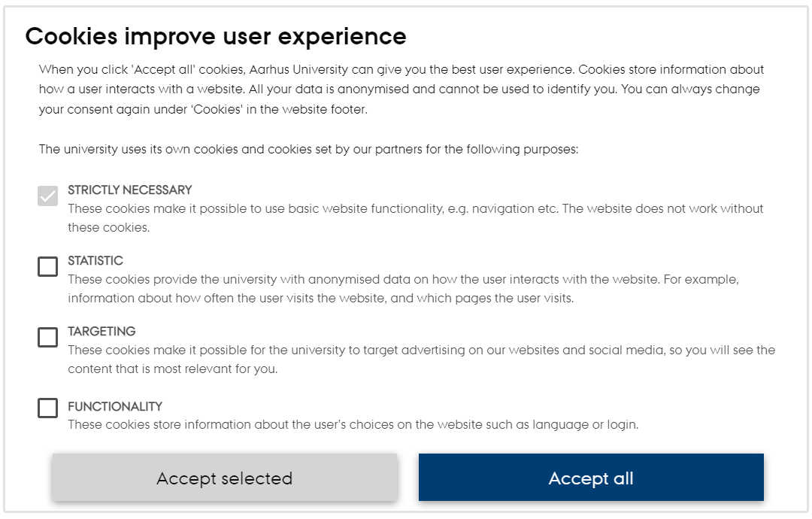812x519 pixels.
Task: Click the greyed-out pre-checked checkbox
Action: [x=47, y=196]
